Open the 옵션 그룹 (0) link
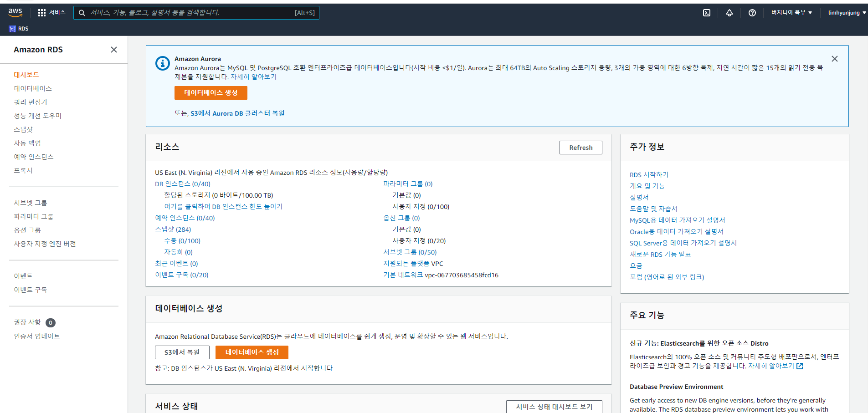Viewport: 868px width, 413px height. [x=401, y=218]
